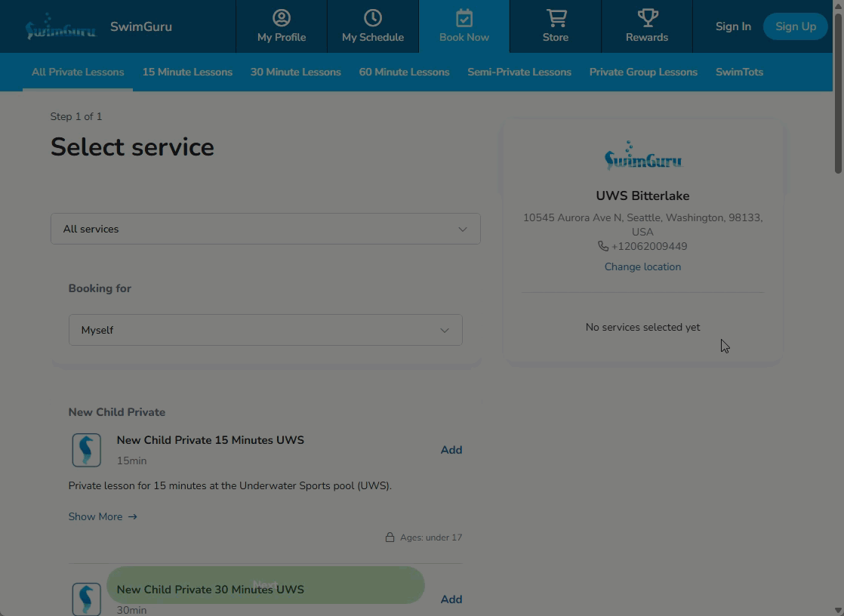Switch to 60 Minute Lessons tab
844x616 pixels.
pyautogui.click(x=404, y=72)
